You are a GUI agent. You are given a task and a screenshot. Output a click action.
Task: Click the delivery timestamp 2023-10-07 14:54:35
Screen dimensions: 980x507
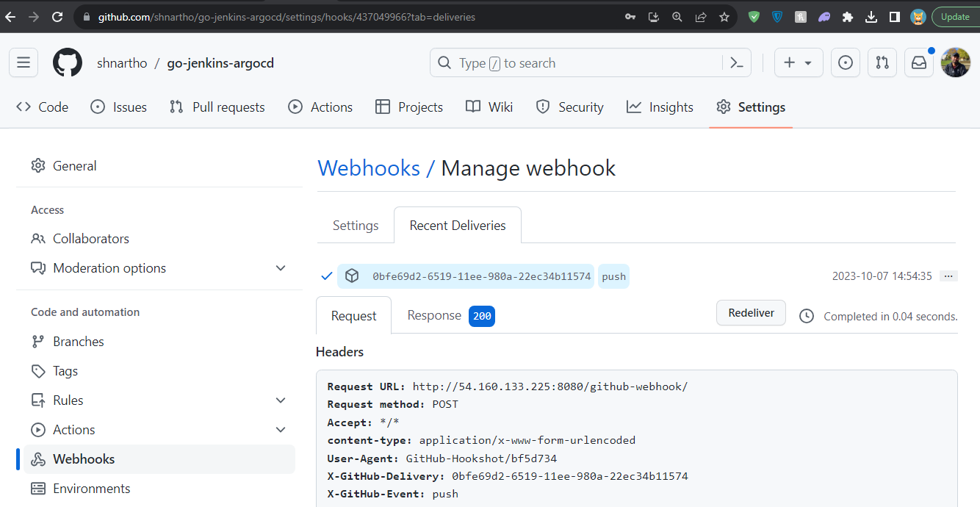(882, 276)
